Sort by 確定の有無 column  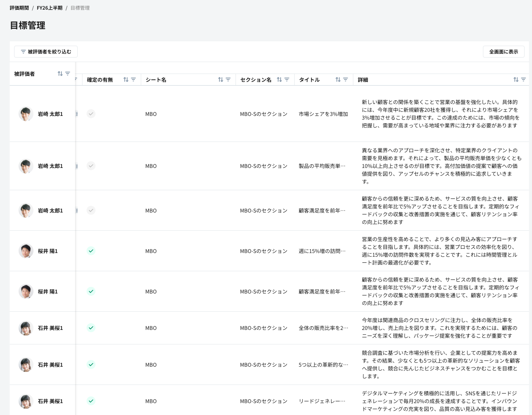click(126, 80)
